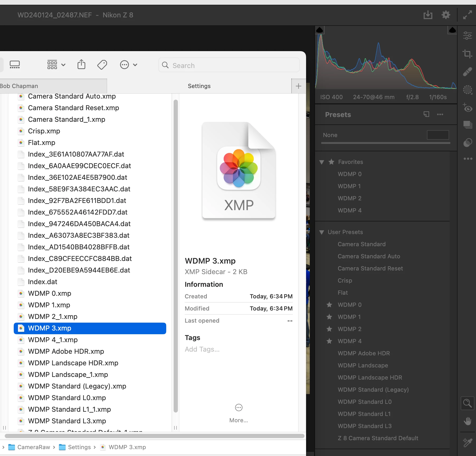Click the Finder horizontal scrollbar

(x=155, y=436)
